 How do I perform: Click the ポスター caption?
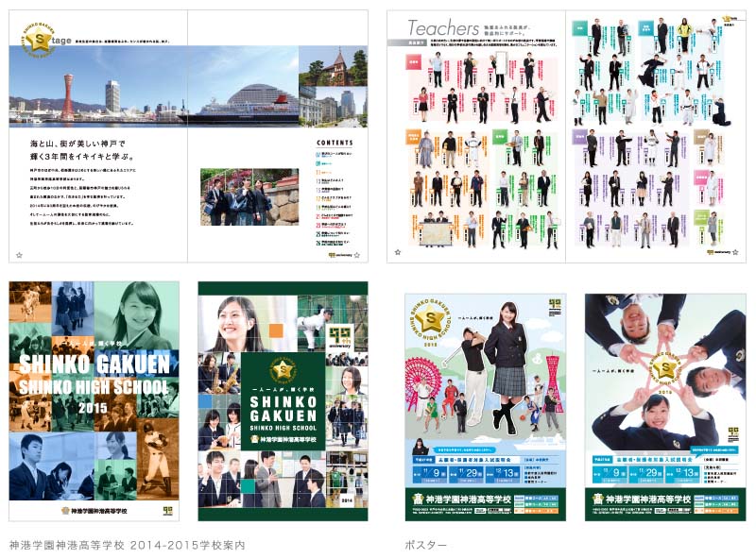pos(426,545)
